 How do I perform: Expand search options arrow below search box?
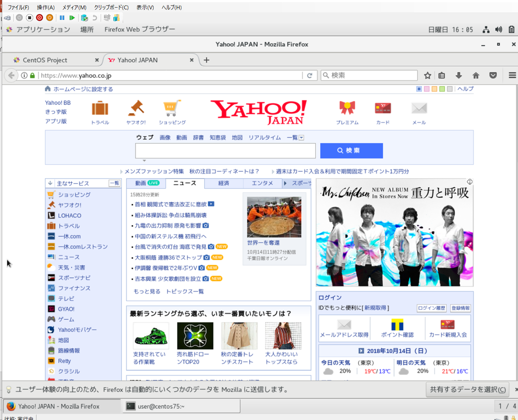[x=144, y=160]
